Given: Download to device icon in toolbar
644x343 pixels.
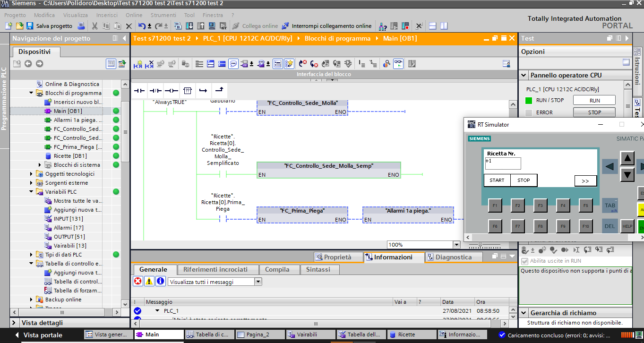Looking at the screenshot, I should [x=189, y=26].
